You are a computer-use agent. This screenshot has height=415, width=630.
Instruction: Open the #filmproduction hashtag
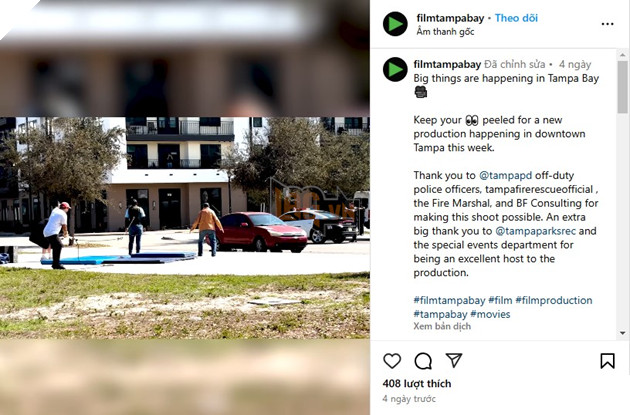coord(554,301)
